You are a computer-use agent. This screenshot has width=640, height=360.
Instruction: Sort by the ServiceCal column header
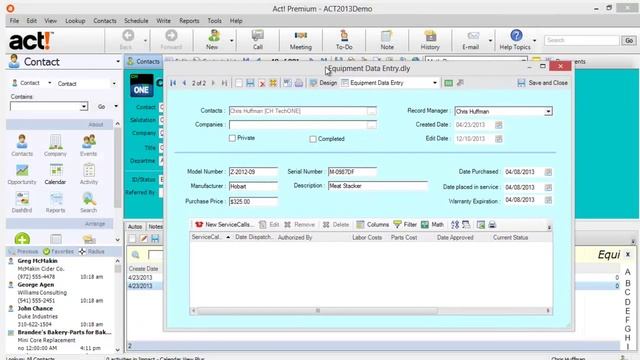tap(211, 237)
